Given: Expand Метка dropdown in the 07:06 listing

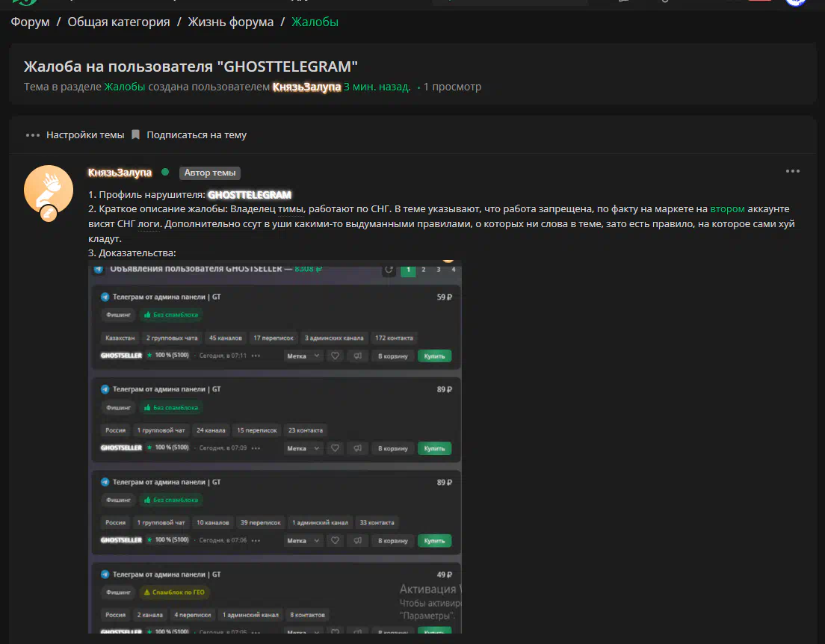Looking at the screenshot, I should (x=303, y=541).
